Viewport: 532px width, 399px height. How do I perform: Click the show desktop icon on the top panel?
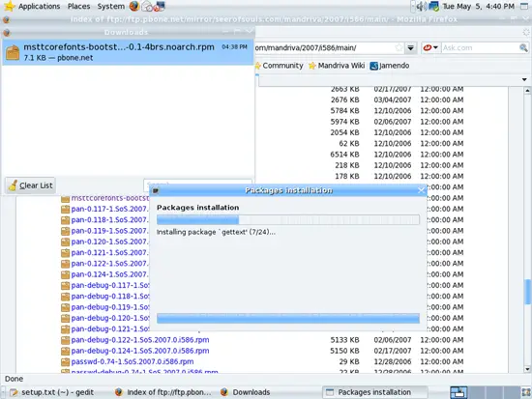point(524,6)
